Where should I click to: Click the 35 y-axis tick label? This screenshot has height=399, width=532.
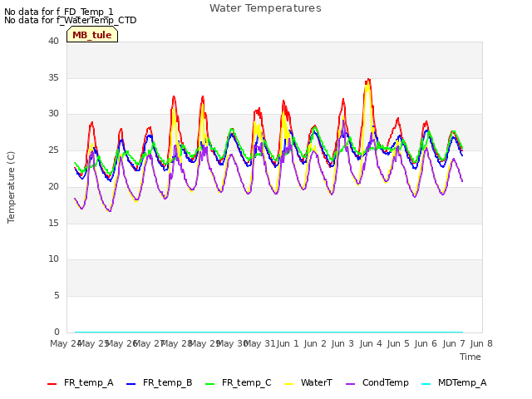(x=53, y=77)
